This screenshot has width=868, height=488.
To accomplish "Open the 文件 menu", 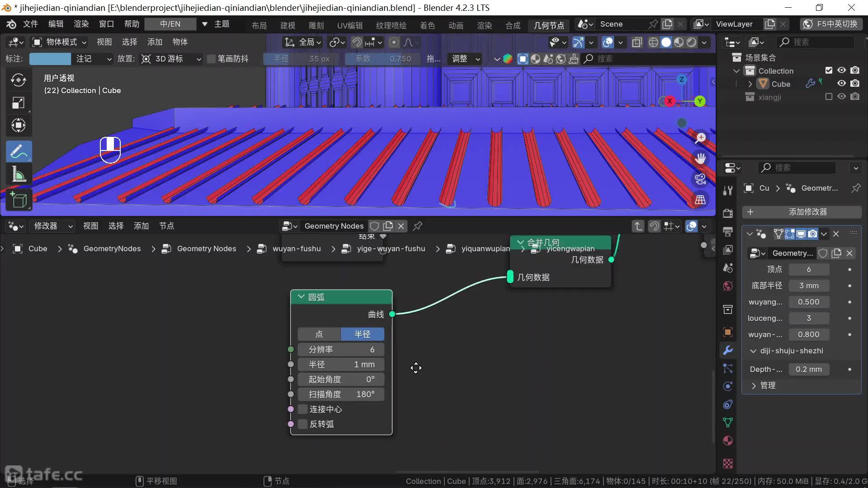I will point(30,24).
